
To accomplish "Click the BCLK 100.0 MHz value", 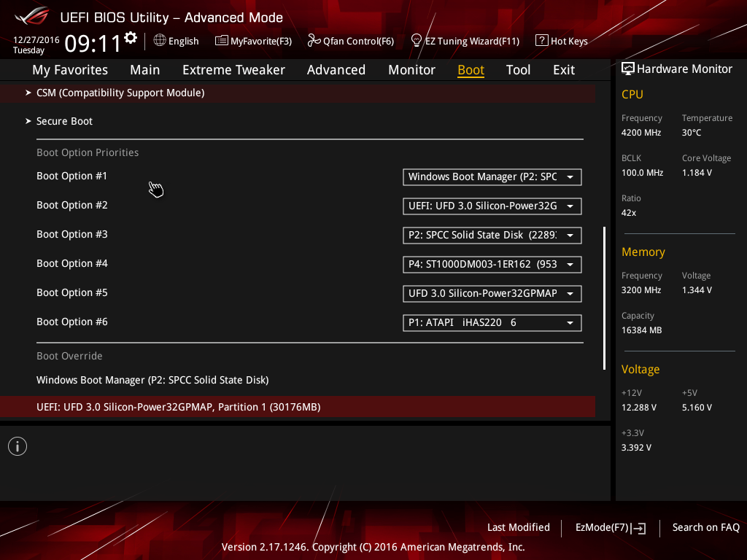I will tap(642, 173).
